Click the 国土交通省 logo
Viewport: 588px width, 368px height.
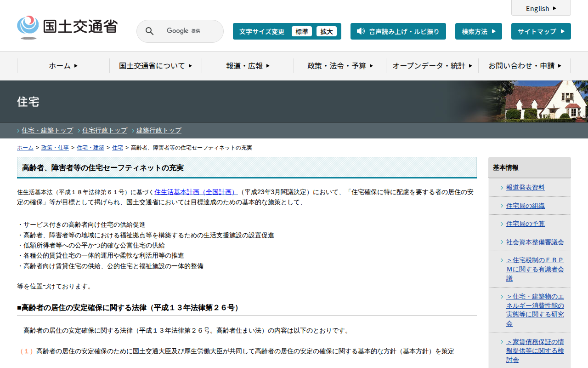pyautogui.click(x=67, y=28)
